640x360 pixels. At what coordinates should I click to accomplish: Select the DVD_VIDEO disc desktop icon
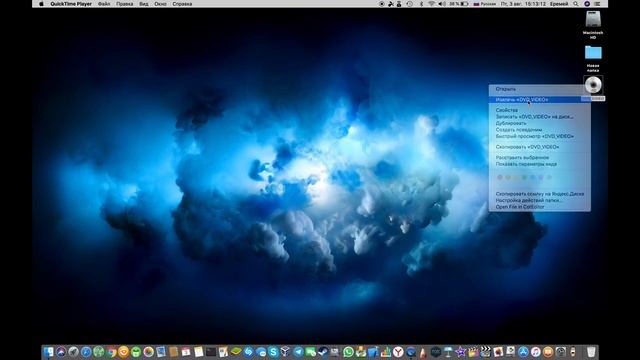click(x=593, y=85)
